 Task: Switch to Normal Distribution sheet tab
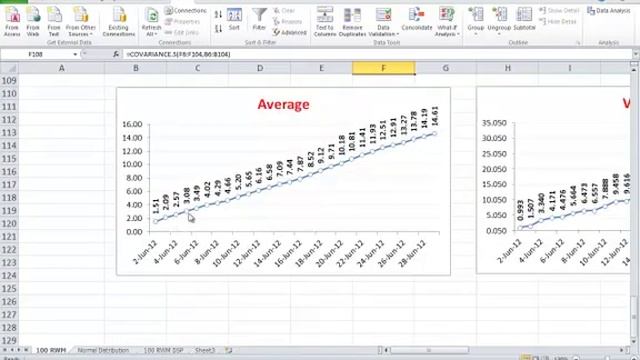(x=103, y=350)
